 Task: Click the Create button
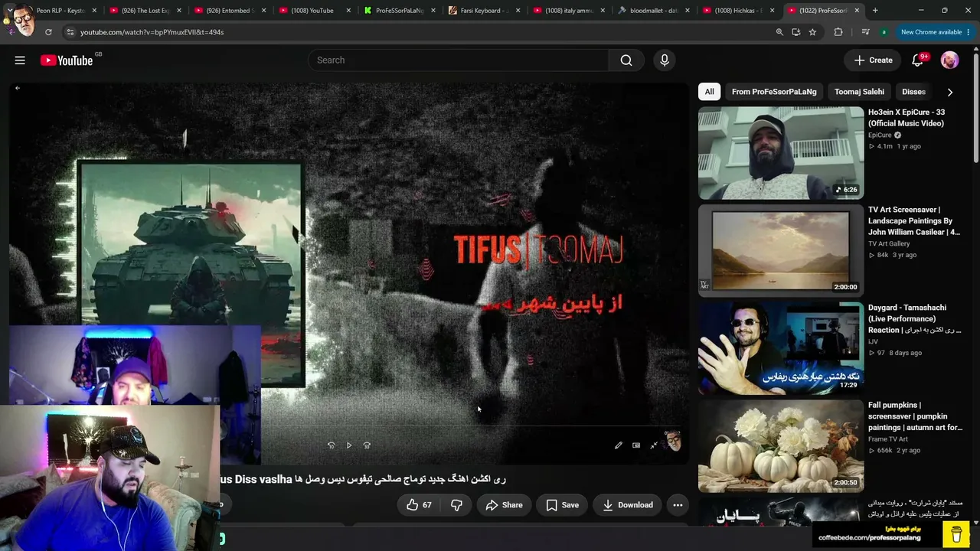[873, 60]
